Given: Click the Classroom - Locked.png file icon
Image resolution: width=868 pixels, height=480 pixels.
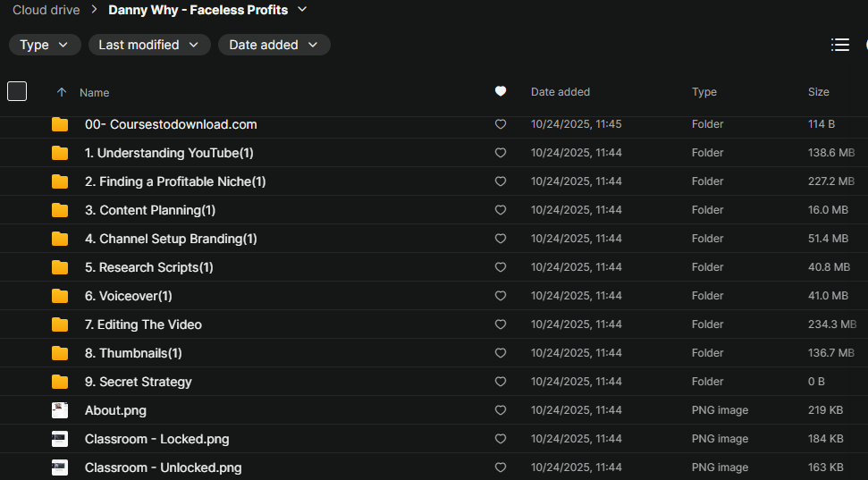Looking at the screenshot, I should click(60, 439).
